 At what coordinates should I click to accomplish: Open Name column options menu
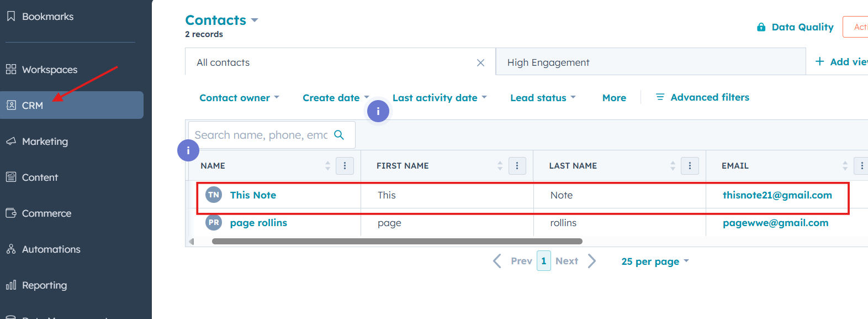345,166
